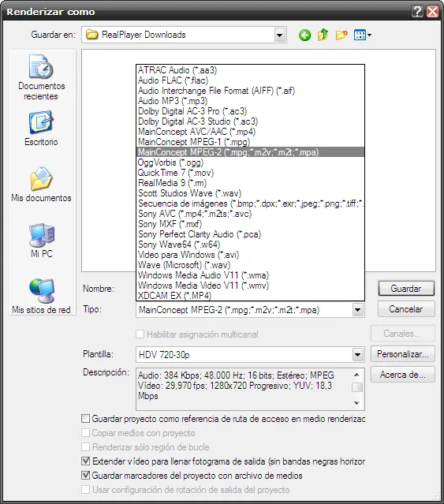The height and width of the screenshot is (504, 444).
Task: Select Sony MXF (*.mxf)
Action: [250, 224]
